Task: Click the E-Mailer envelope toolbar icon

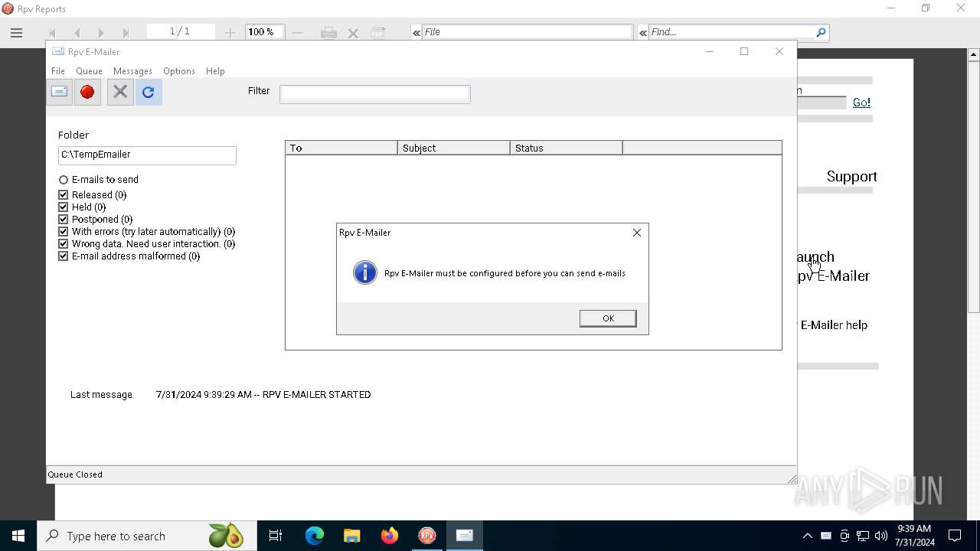Action: pos(60,92)
